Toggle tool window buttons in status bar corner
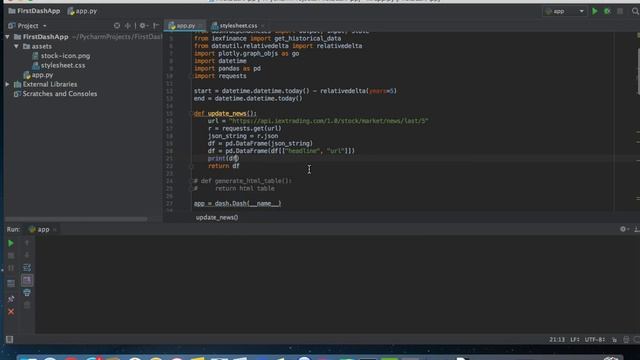This screenshot has width=640, height=360. 9,340
